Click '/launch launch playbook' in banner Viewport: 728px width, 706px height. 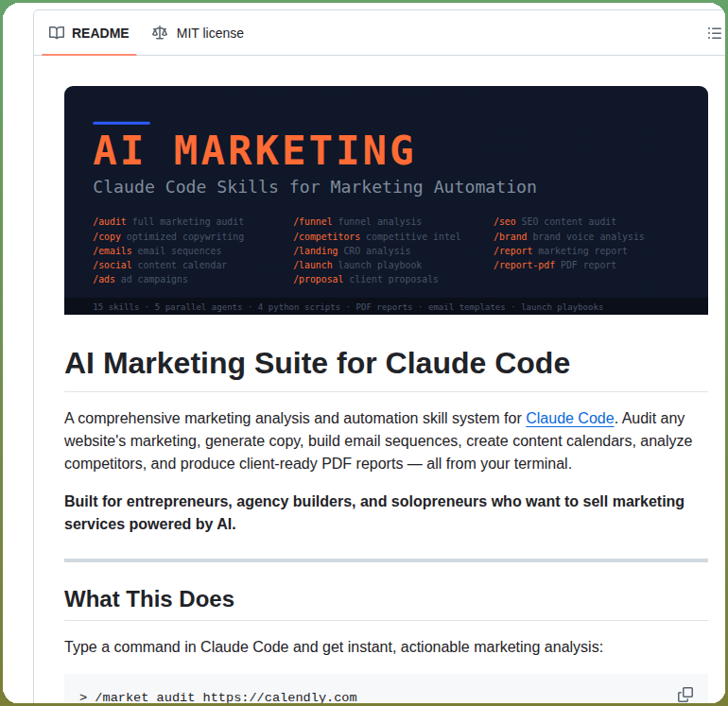(357, 265)
